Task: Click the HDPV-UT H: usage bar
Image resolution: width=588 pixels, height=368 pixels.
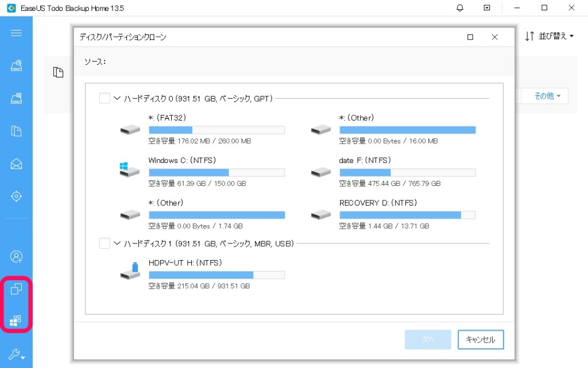Action: [216, 275]
